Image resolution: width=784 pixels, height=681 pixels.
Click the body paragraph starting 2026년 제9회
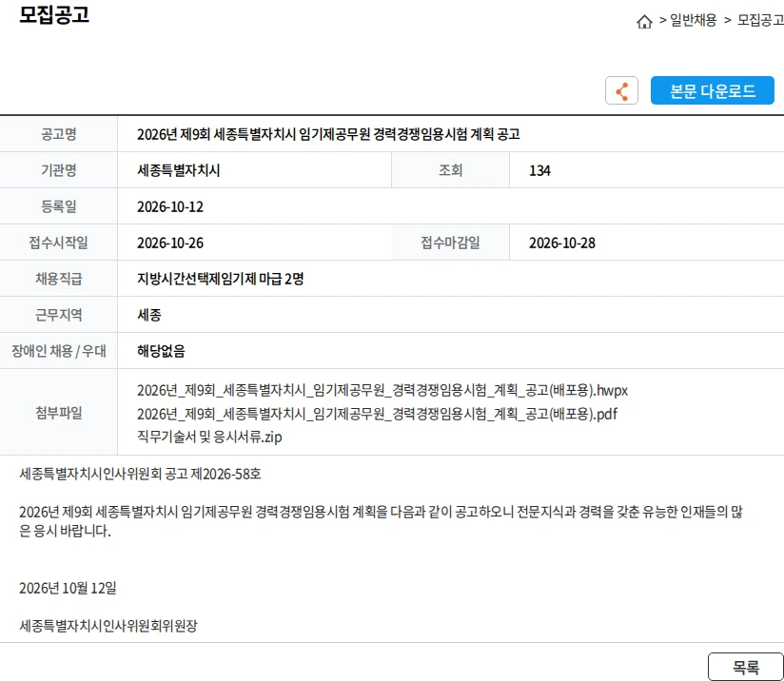(x=381, y=521)
